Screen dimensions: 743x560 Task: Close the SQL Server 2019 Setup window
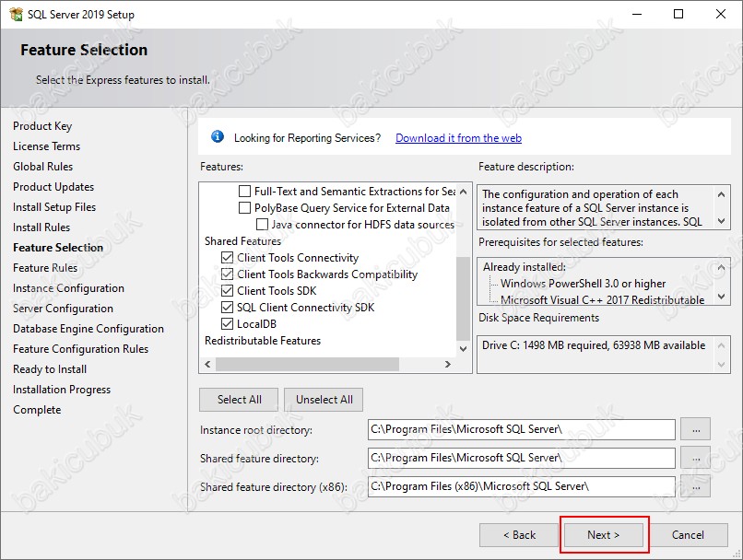(x=721, y=14)
